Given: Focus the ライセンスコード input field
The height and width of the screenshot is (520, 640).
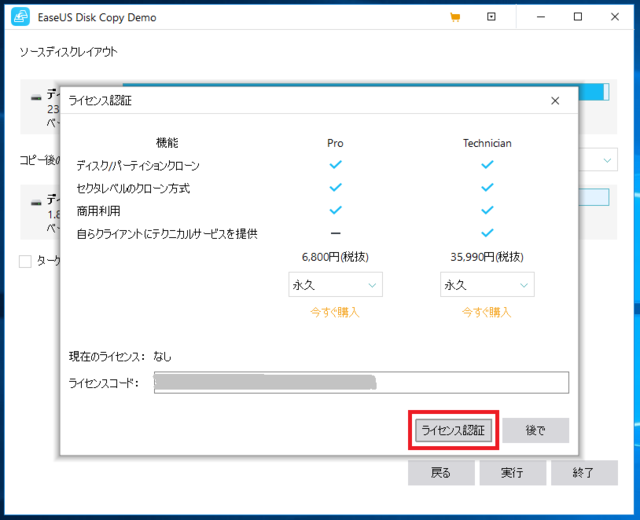Looking at the screenshot, I should point(361,382).
